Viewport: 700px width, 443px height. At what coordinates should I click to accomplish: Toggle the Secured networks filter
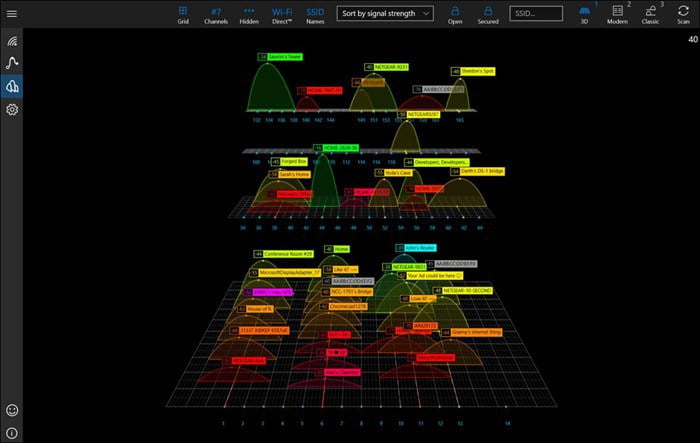coord(488,15)
